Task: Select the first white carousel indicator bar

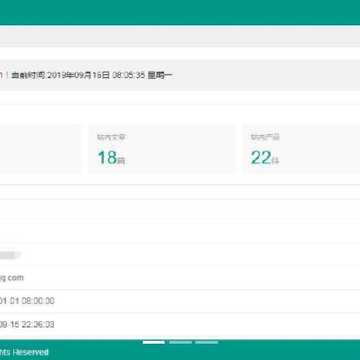Action: pos(154,342)
